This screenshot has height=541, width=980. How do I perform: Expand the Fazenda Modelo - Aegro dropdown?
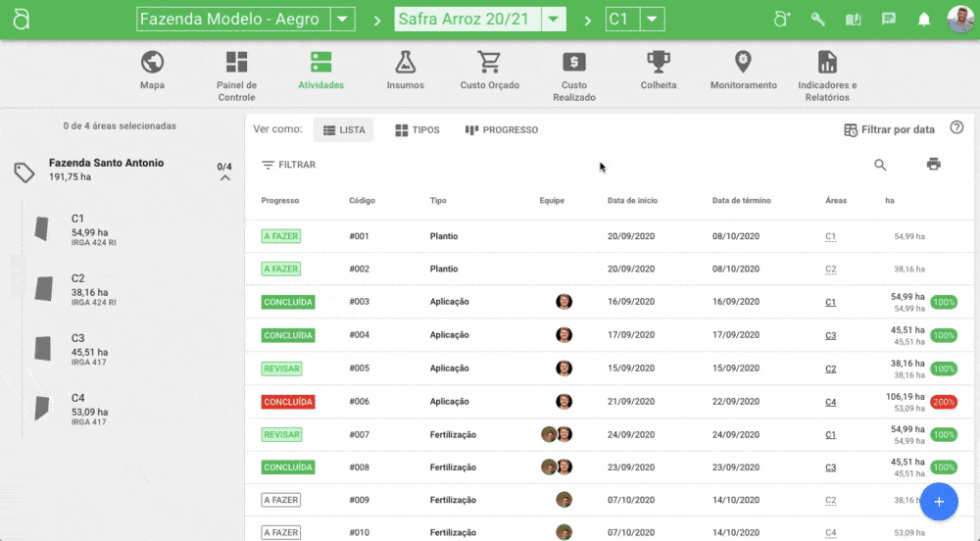[342, 20]
